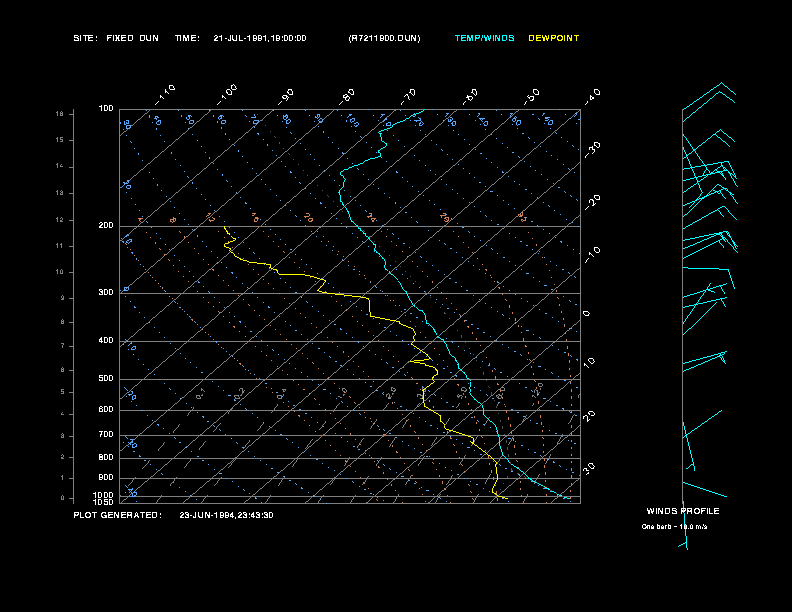Select the PLOT GENERATED: footer label
The width and height of the screenshot is (792, 612).
118,515
